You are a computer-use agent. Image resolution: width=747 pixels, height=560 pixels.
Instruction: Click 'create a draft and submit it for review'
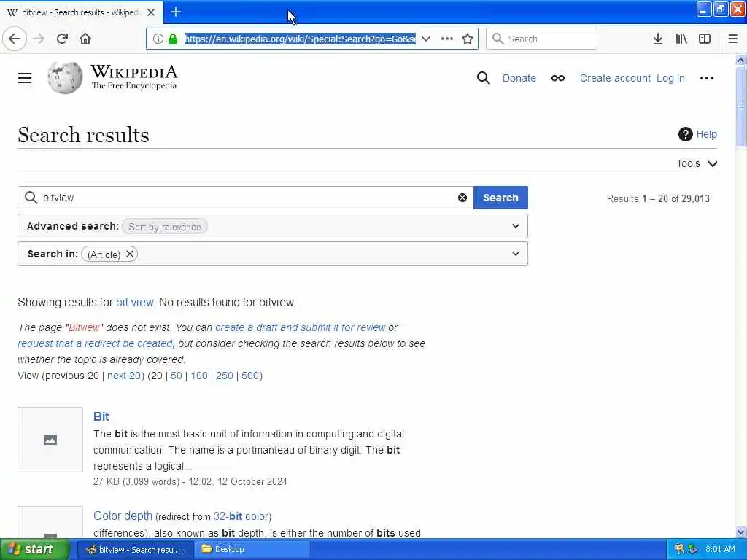click(300, 327)
